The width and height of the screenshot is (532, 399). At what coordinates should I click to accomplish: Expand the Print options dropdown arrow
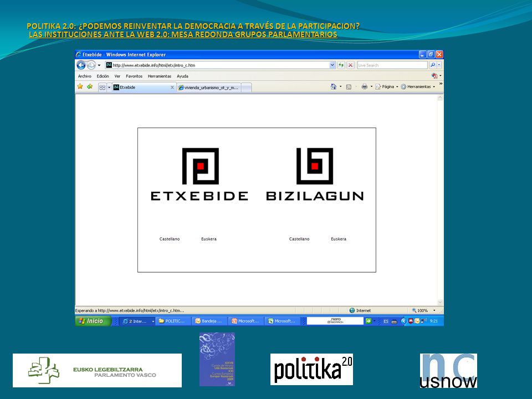(x=371, y=86)
